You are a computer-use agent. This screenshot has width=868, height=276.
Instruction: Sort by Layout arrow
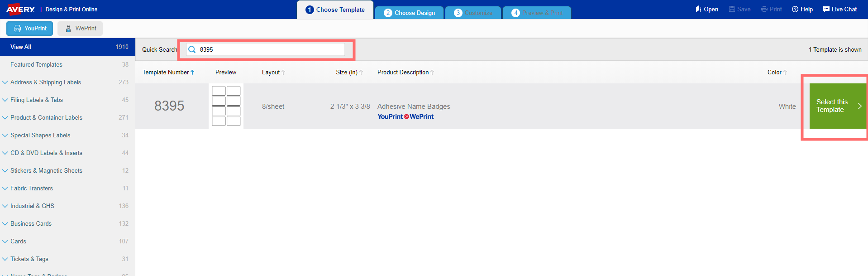point(283,72)
